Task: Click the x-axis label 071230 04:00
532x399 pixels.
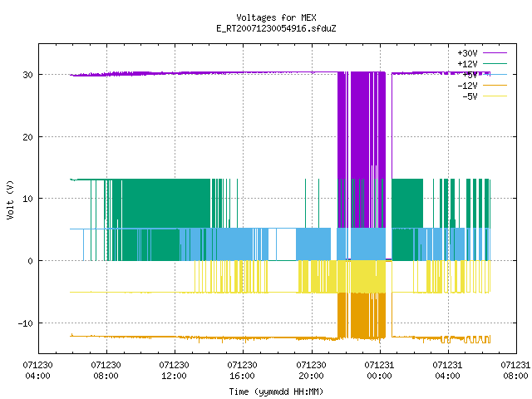Action: [37, 371]
